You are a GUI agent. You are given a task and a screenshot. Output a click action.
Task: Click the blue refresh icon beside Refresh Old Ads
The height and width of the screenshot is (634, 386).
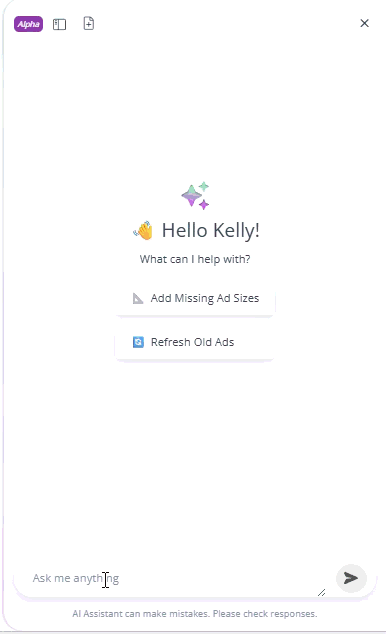138,342
